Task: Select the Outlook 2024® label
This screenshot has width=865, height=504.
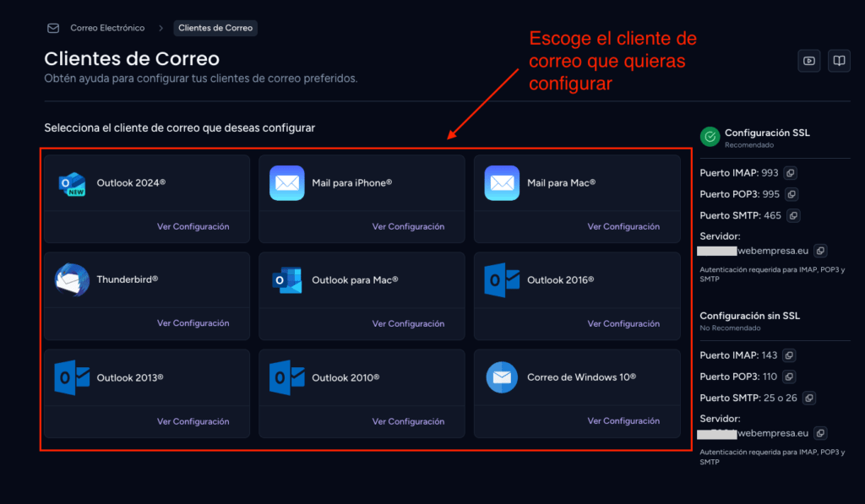Action: pos(131,182)
